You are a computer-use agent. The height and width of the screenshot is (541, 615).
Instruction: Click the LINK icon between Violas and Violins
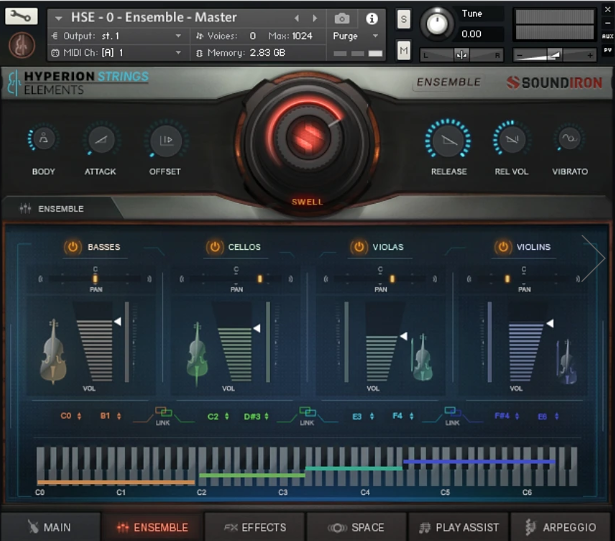(452, 412)
